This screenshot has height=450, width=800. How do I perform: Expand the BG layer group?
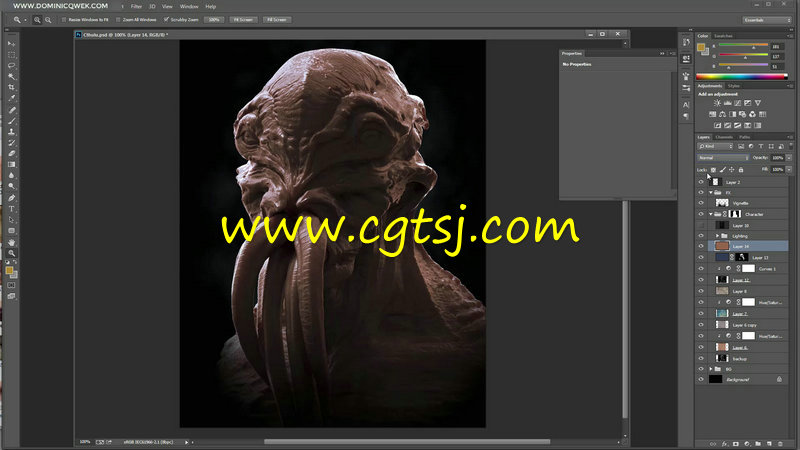[711, 369]
